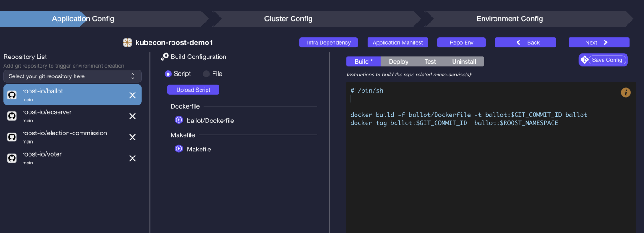
Task: Open the info icon in the script editor
Action: click(x=626, y=93)
